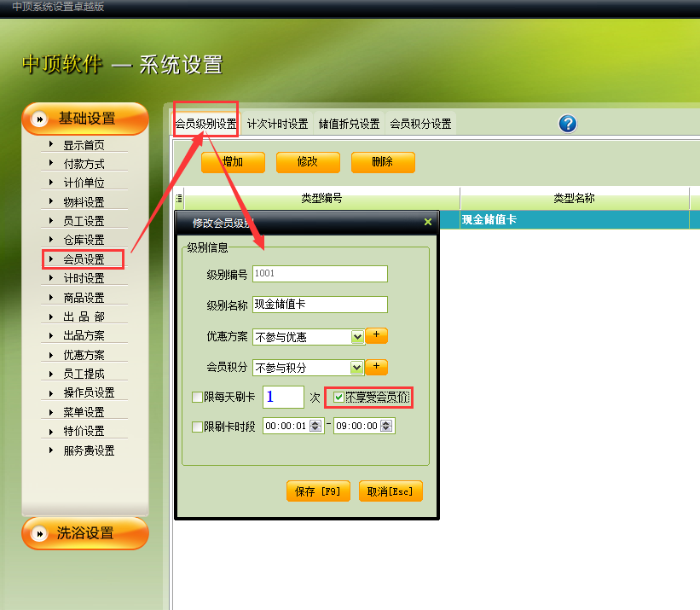
Task: Save the level with 保存 [F9]
Action: click(x=318, y=491)
